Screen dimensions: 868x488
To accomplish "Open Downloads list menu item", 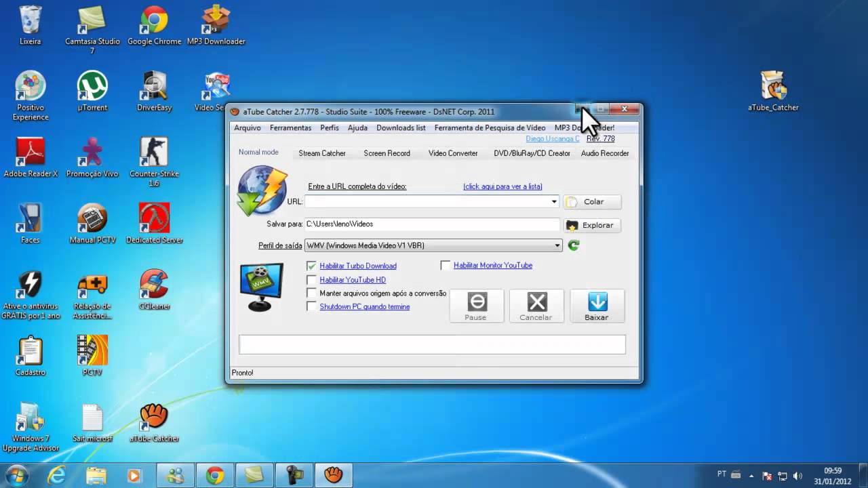I will point(401,127).
